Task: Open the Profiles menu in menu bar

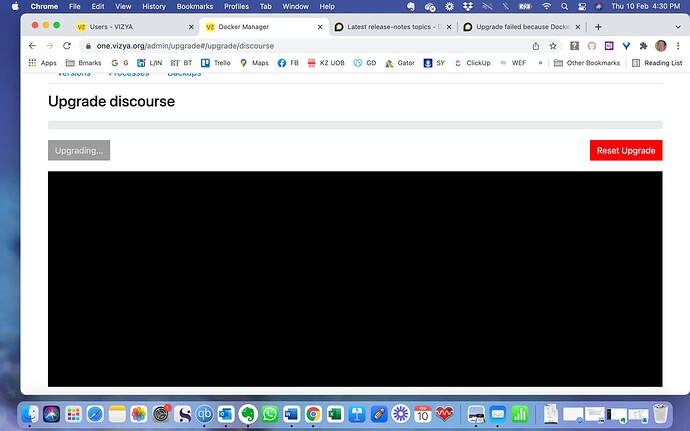Action: click(236, 7)
